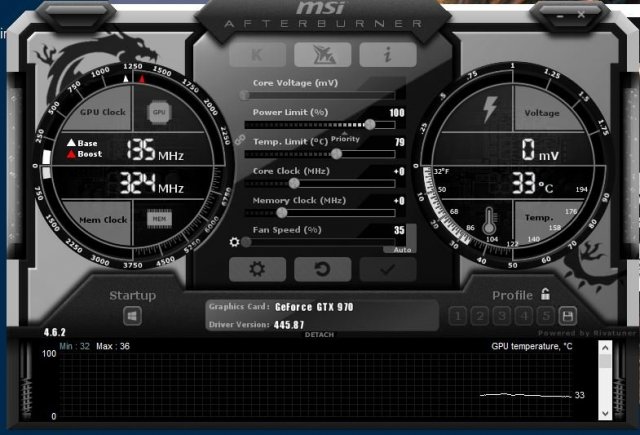Select profile slot 1
The height and width of the screenshot is (435, 640).
point(458,316)
